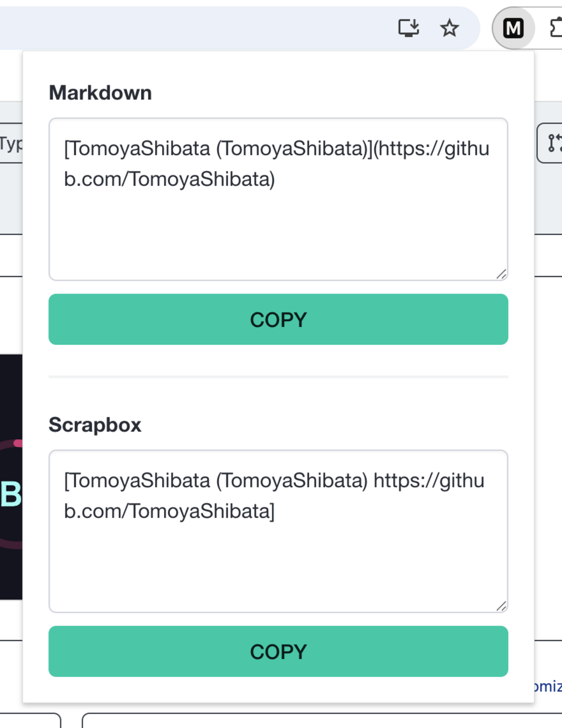The width and height of the screenshot is (562, 728).
Task: Click the M profile avatar in the toolbar
Action: pyautogui.click(x=513, y=28)
